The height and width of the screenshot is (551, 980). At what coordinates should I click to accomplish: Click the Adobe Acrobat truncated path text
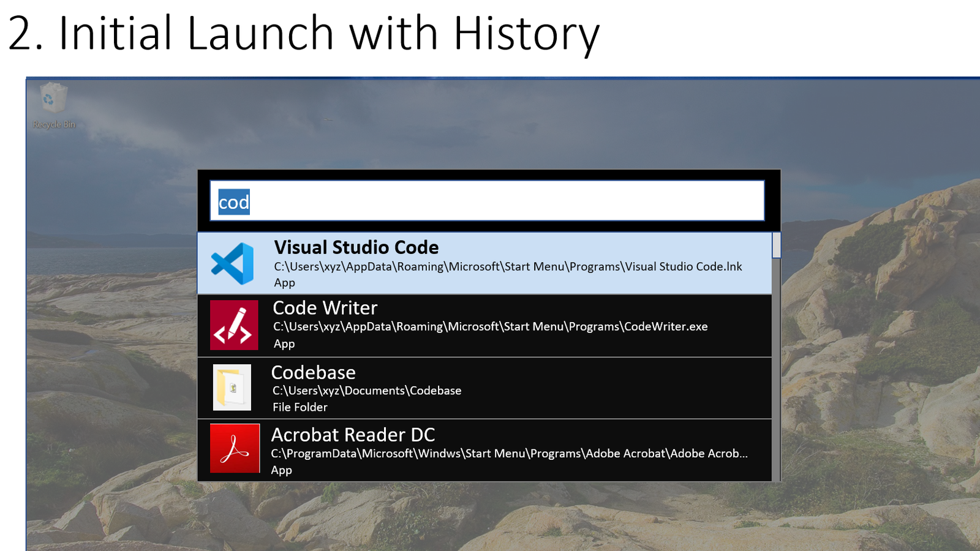[x=510, y=454]
